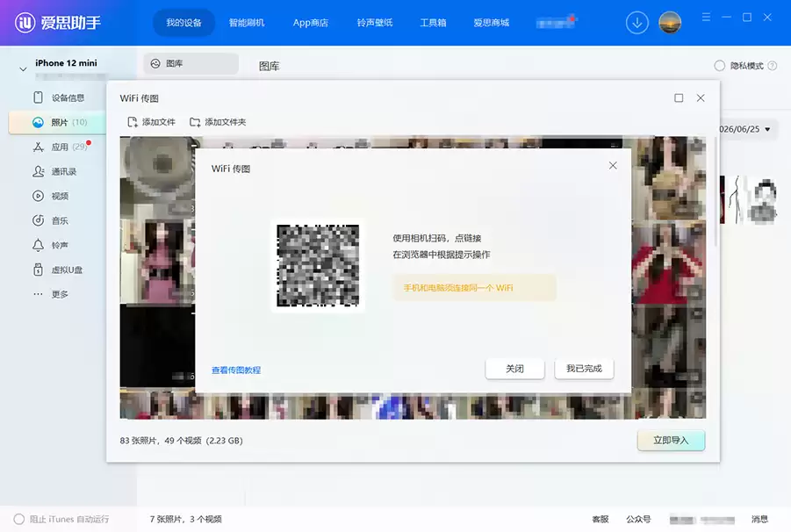Maximize the outer WiFi 传图 window

(679, 97)
